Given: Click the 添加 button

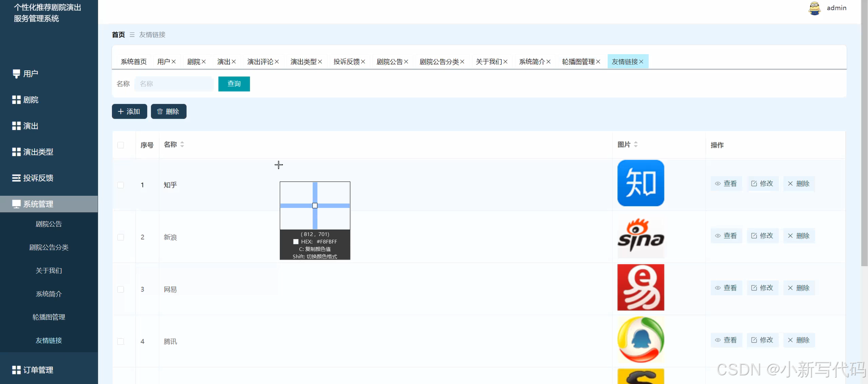Looking at the screenshot, I should pos(129,111).
